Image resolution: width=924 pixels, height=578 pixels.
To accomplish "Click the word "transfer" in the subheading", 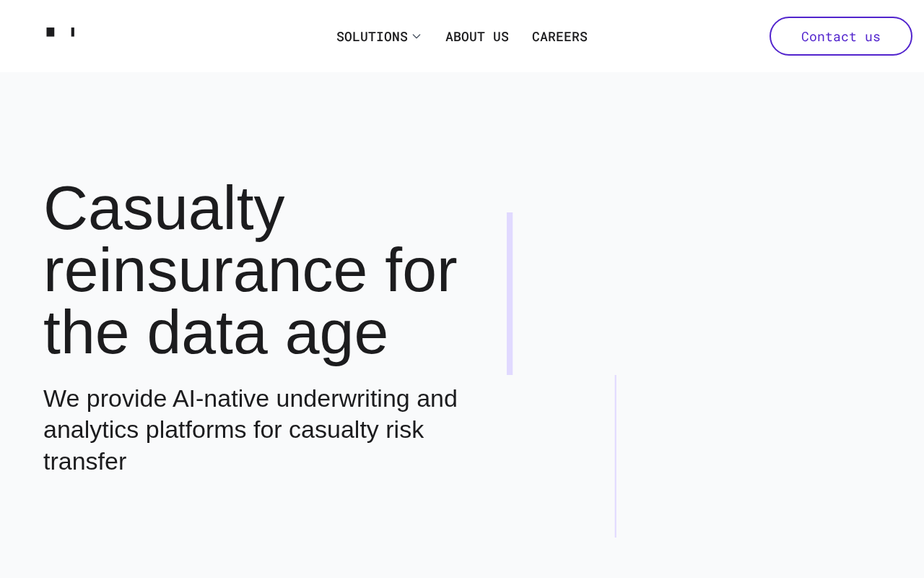I will 84,461.
